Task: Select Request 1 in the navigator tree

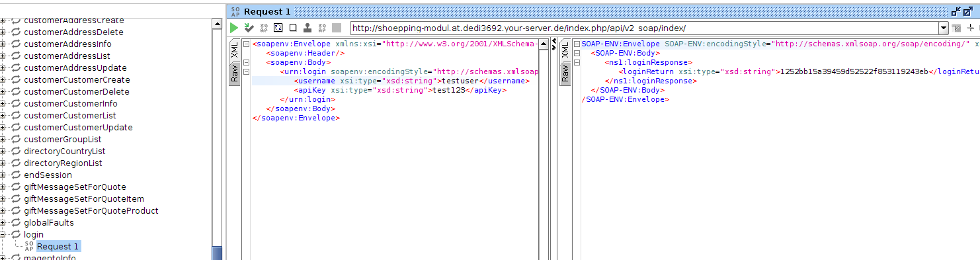Action: 58,247
